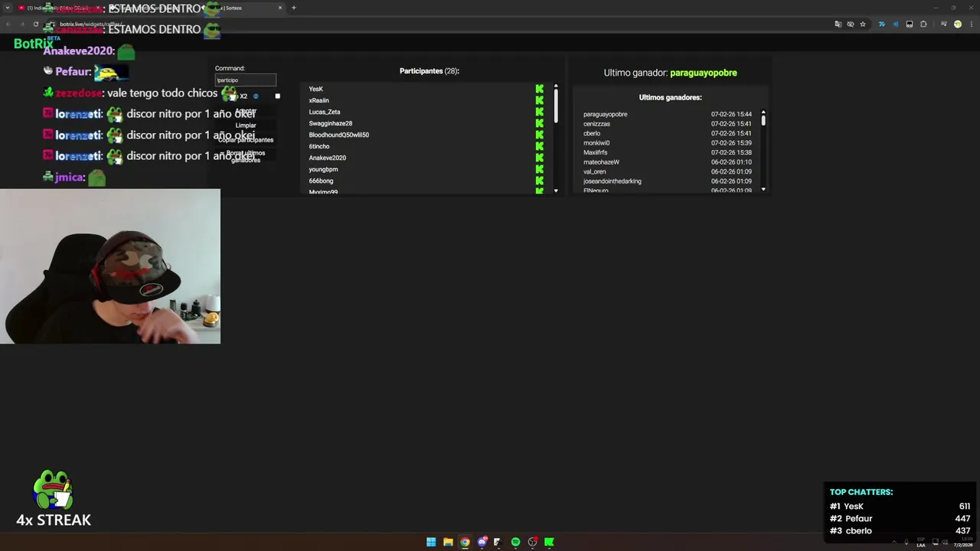Viewport: 980px width, 551px height.
Task: Click the Kick icon next to xRaaiin
Action: (540, 100)
